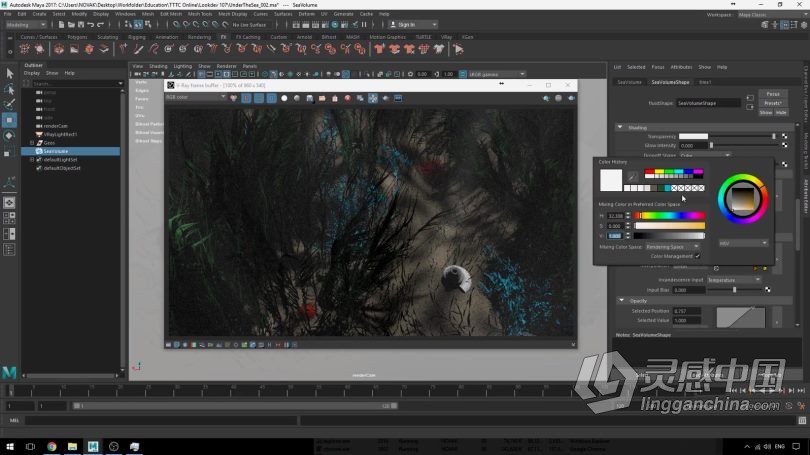Open the Modeling menu set dropdown
810x455 pixels.
(x=26, y=24)
